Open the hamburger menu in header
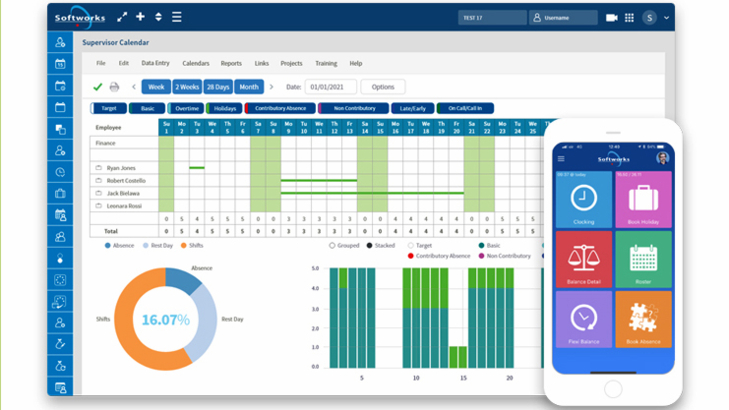 (x=176, y=17)
